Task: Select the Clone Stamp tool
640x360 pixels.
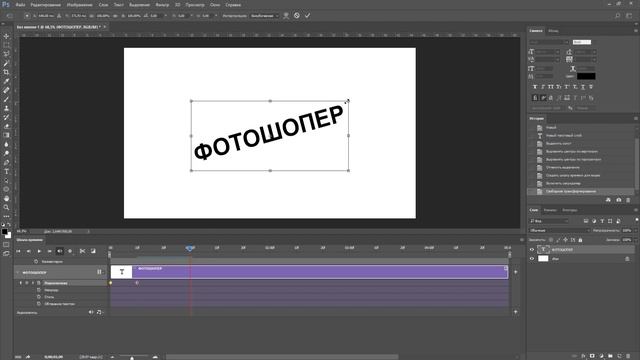Action: (6, 108)
